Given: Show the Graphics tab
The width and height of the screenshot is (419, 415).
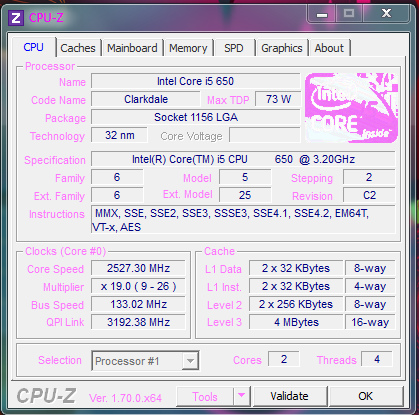Looking at the screenshot, I should (282, 48).
